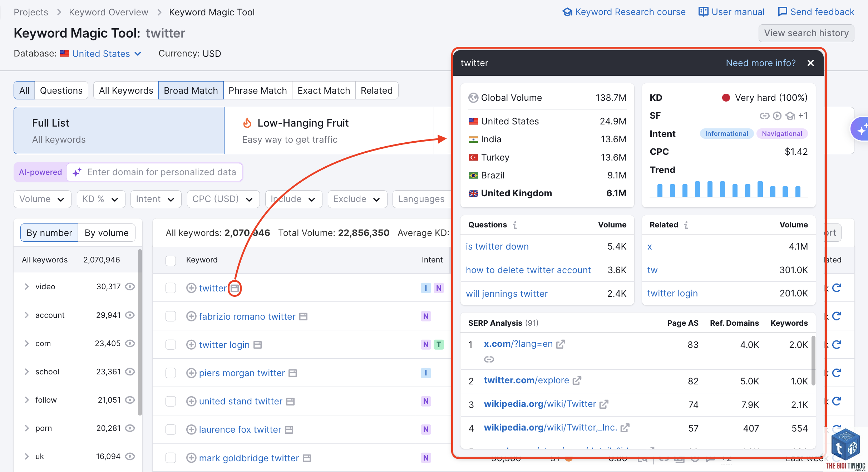Switch to Questions tab
Viewport: 868px width, 472px height.
[x=61, y=90]
